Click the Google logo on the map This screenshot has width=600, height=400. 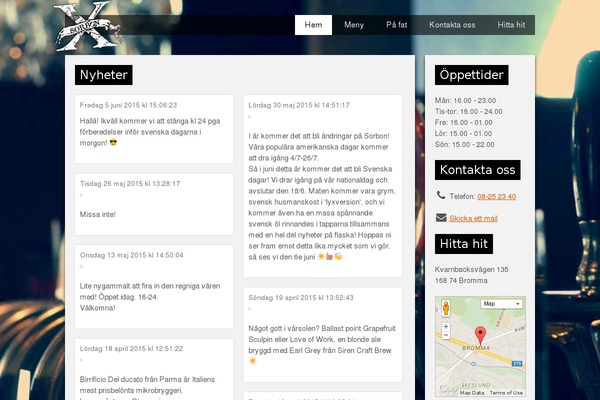click(x=448, y=389)
